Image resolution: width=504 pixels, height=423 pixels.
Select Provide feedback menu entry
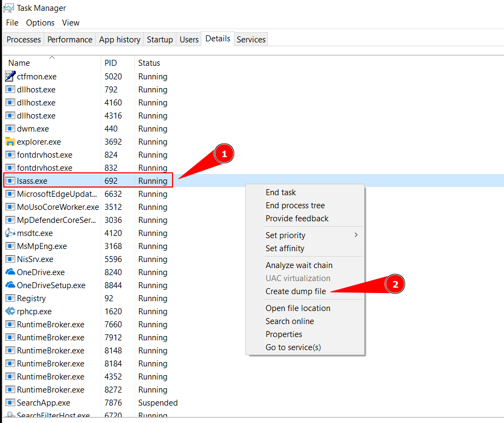coord(297,219)
